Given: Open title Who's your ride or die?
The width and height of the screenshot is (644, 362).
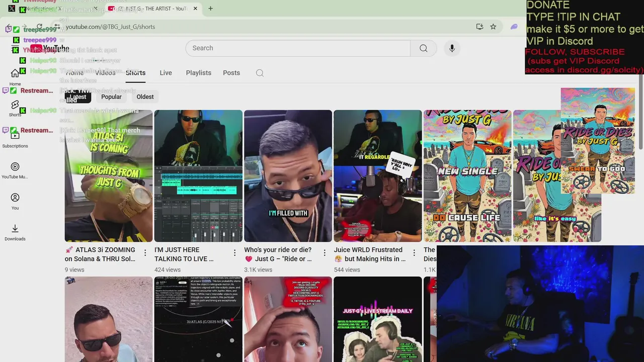Looking at the screenshot, I should click(x=278, y=254).
